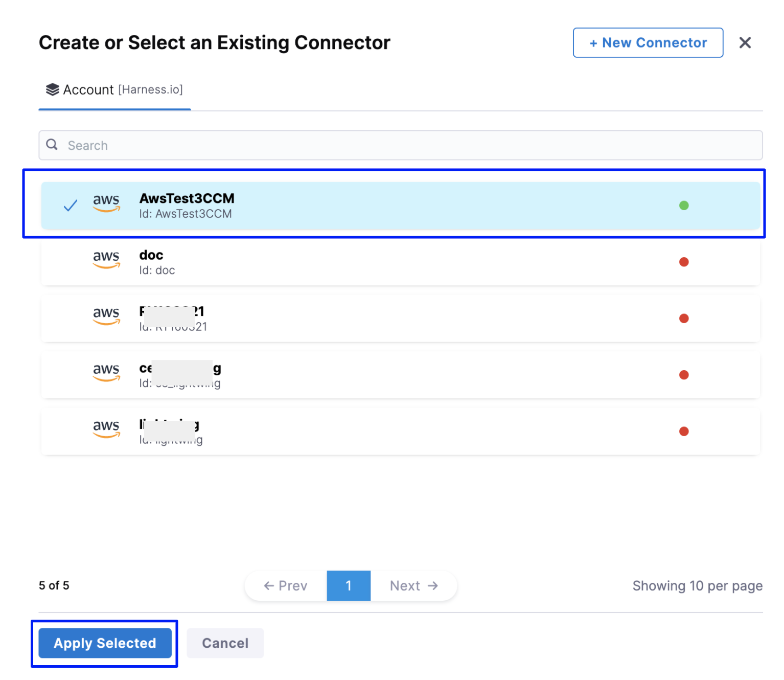Click the AWS logo beside AwsTest3CCM
The image size is (784, 680).
click(106, 203)
